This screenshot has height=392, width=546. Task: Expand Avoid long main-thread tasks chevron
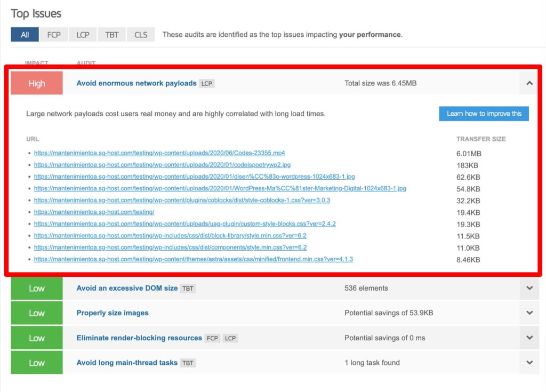coord(529,362)
